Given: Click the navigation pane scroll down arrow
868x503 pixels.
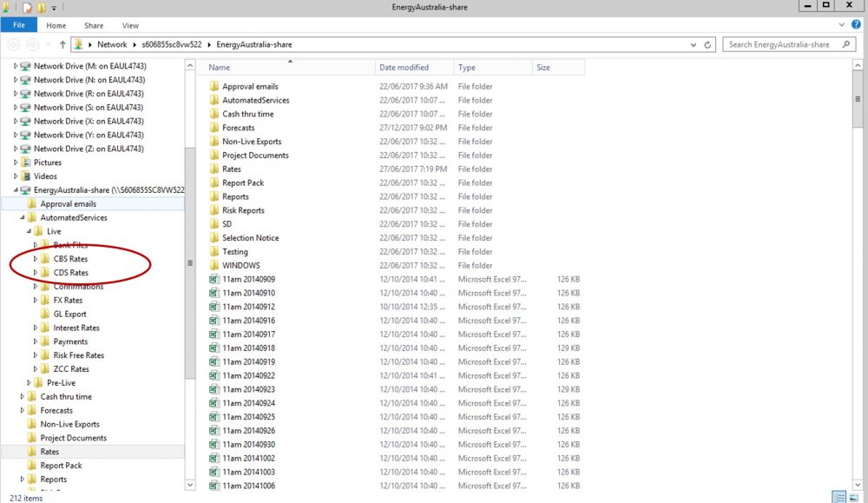Looking at the screenshot, I should click(190, 485).
